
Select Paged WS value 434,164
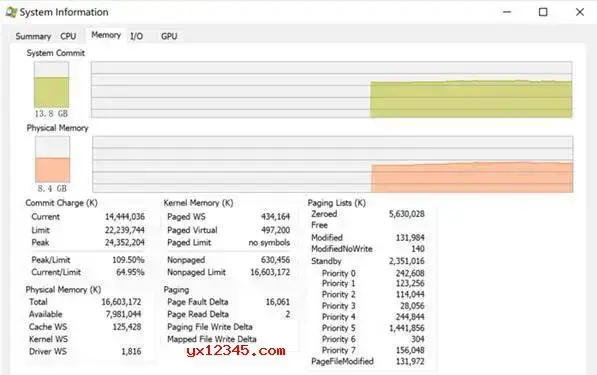[x=275, y=217]
